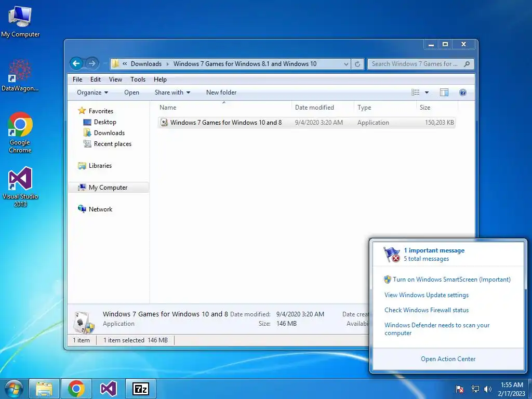Open the Help menu

(160, 79)
